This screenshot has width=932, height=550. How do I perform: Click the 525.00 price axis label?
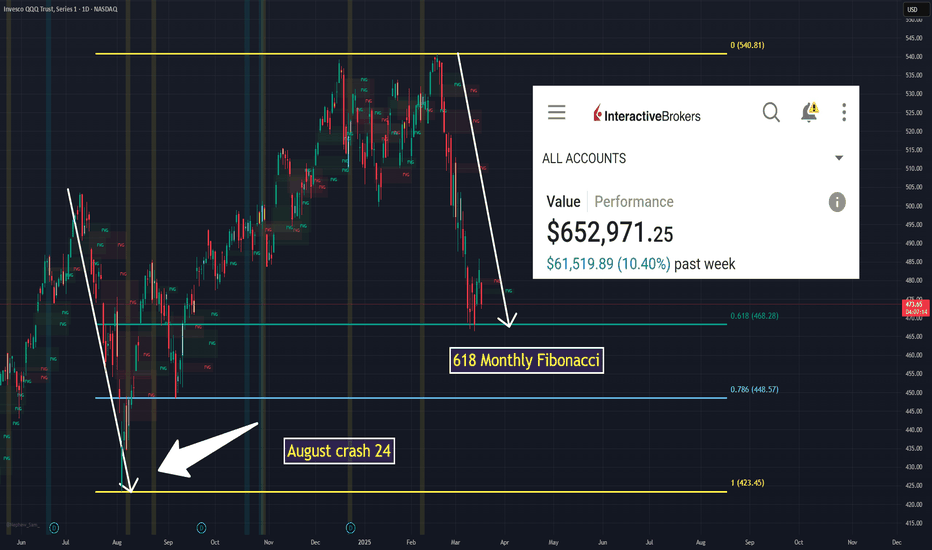coord(914,113)
